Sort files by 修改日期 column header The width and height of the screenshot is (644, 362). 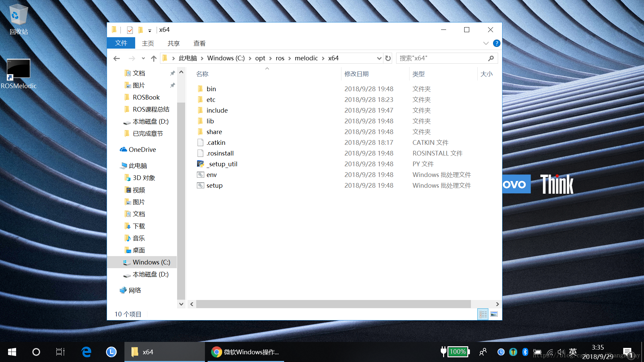pyautogui.click(x=356, y=74)
